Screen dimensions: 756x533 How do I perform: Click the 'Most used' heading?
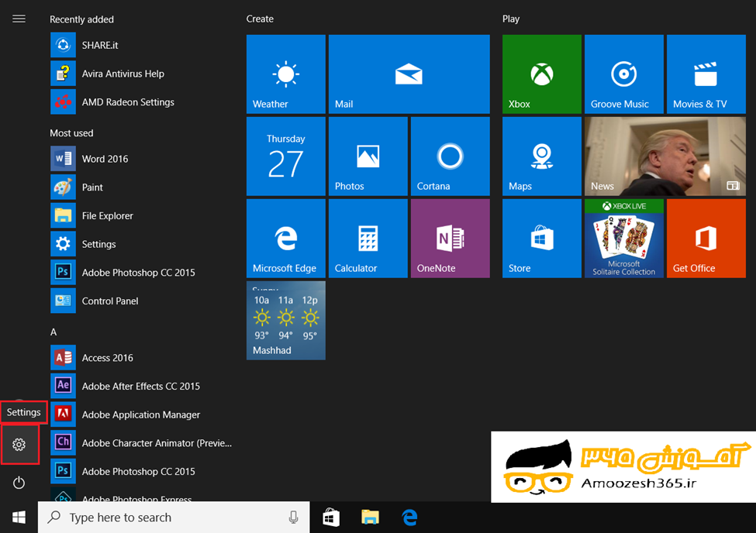pos(71,133)
